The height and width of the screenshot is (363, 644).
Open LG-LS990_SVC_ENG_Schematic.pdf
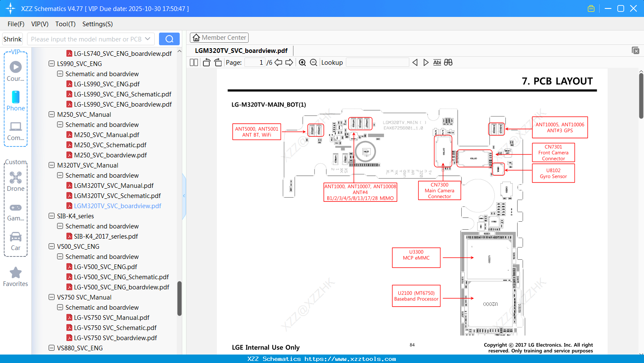pos(123,94)
